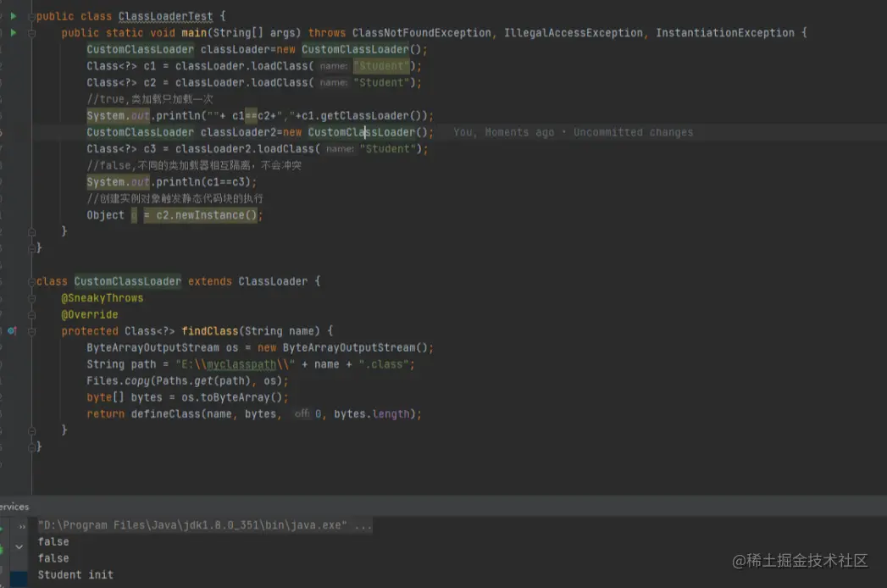
Task: Place cursor on the ClassLoaderTest class name
Action: point(166,16)
